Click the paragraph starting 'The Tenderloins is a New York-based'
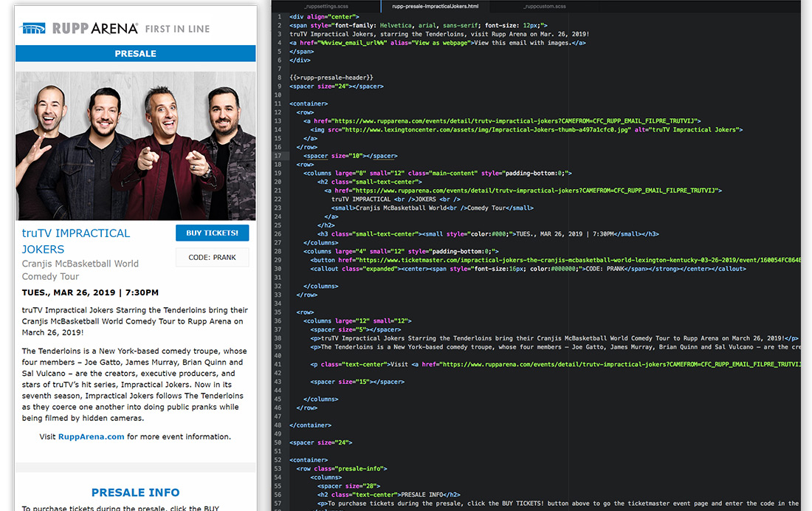The width and height of the screenshot is (812, 511). (134, 385)
